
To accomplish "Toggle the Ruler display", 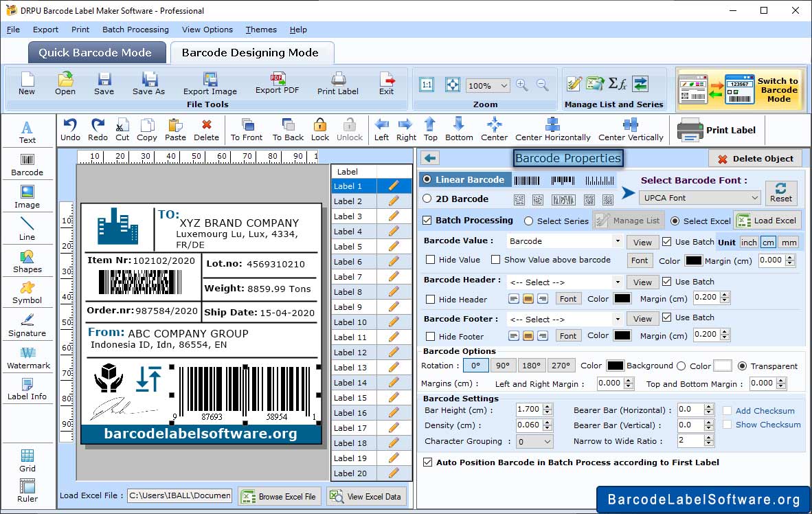I will point(27,491).
